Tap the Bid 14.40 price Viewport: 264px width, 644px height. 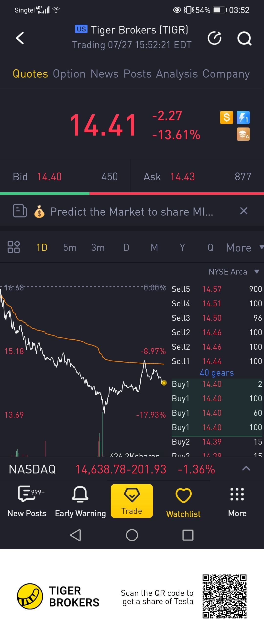point(49,177)
